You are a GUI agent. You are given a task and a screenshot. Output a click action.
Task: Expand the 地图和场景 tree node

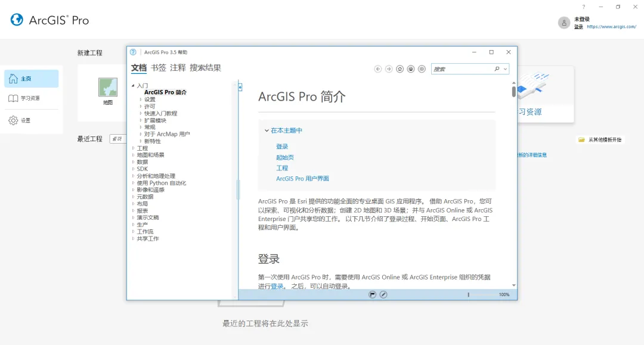pyautogui.click(x=133, y=155)
